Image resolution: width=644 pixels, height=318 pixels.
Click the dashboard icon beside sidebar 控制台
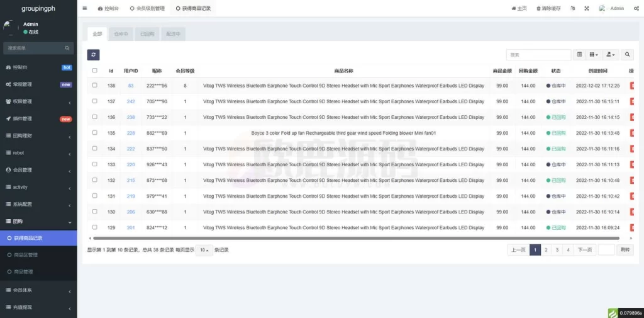(8, 67)
